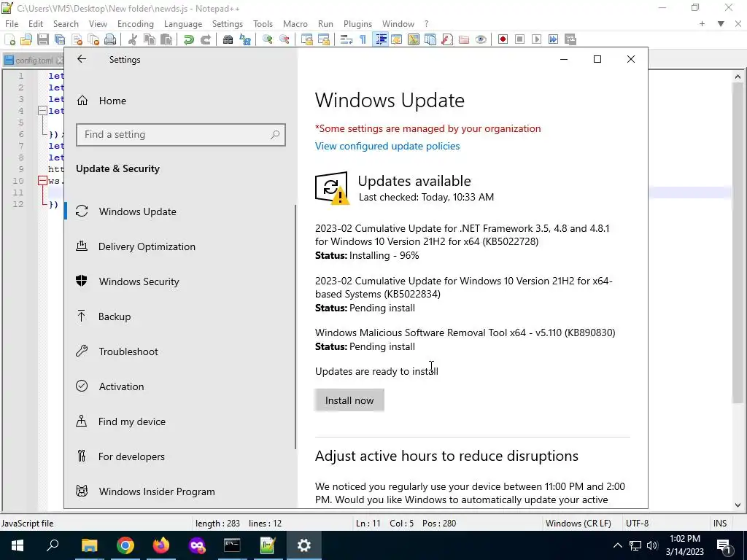
Task: Toggle file Monitoring eye icon
Action: 481,39
